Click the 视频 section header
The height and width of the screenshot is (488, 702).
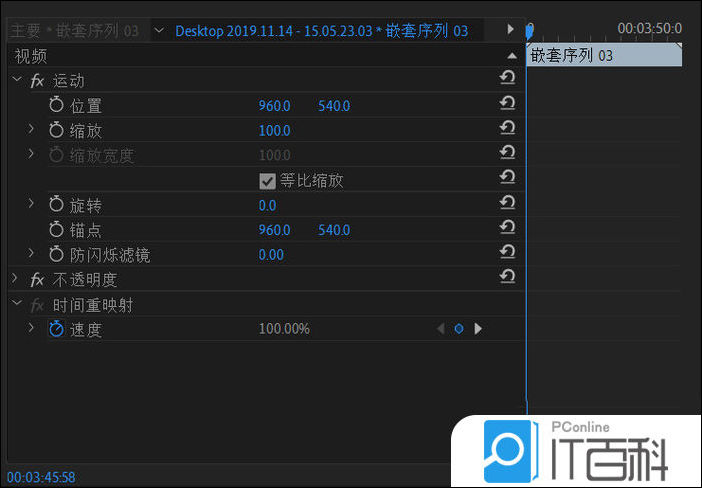tap(31, 56)
